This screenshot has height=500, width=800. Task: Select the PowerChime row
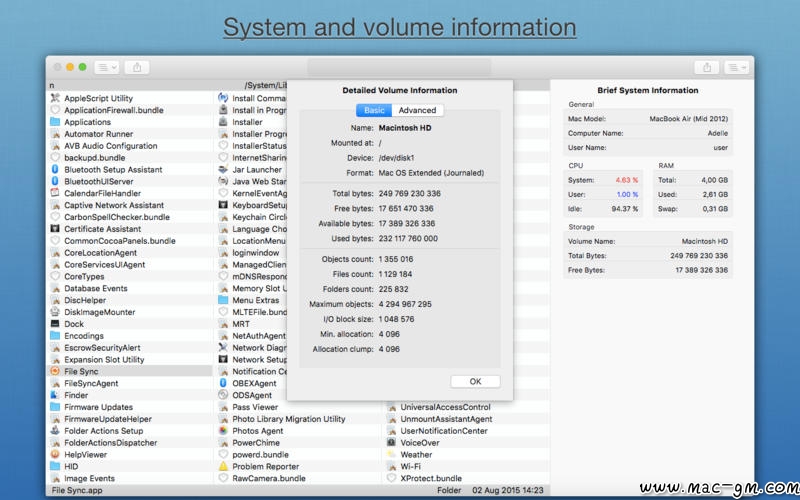pos(297,442)
